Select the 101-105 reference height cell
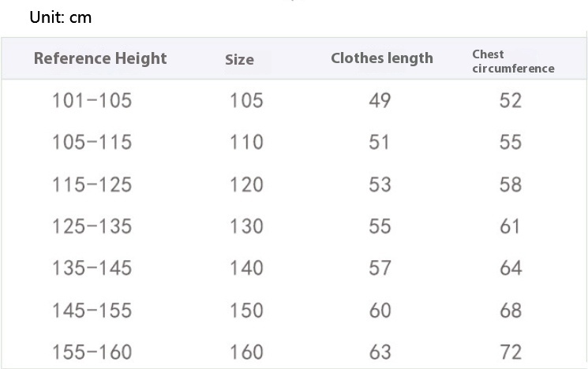This screenshot has height=369, width=588. click(x=92, y=100)
